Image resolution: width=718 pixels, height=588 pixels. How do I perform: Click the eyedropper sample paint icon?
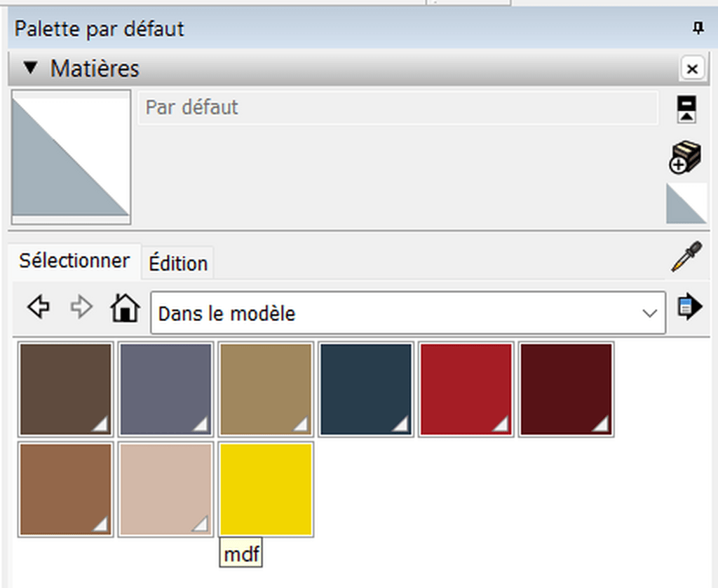point(686,257)
